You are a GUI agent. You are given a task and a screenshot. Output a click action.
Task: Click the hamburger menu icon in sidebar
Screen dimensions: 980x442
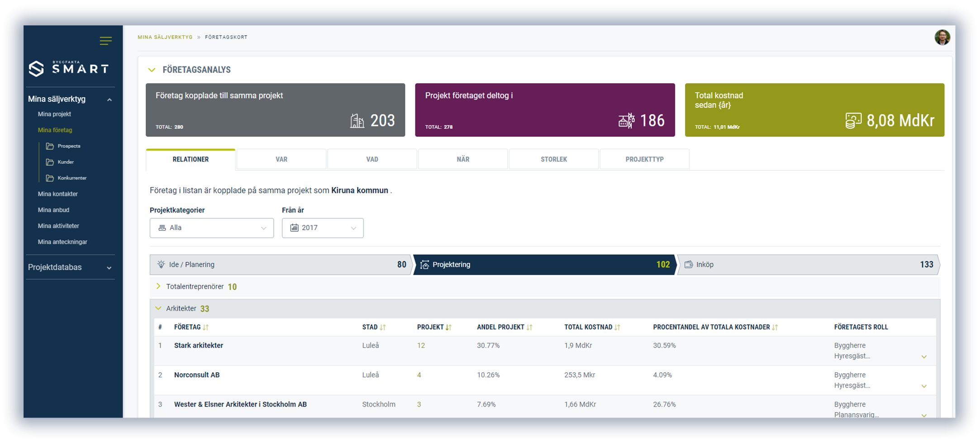click(x=105, y=41)
